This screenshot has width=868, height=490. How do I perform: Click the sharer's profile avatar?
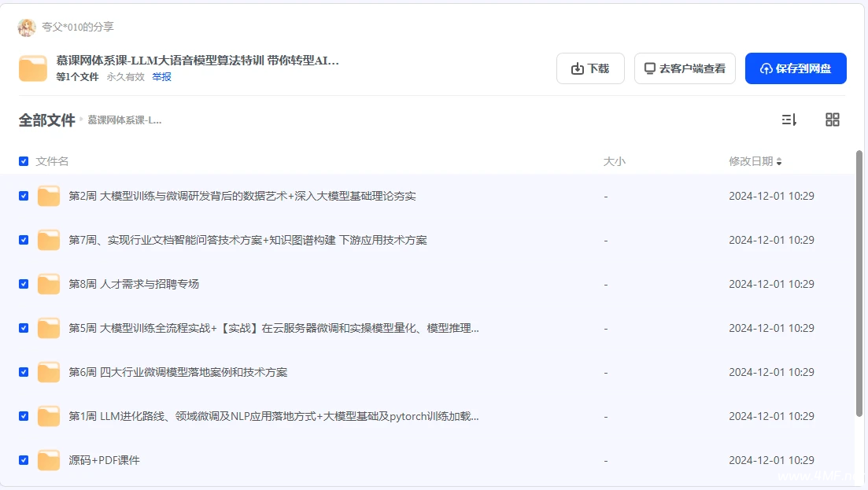27,28
